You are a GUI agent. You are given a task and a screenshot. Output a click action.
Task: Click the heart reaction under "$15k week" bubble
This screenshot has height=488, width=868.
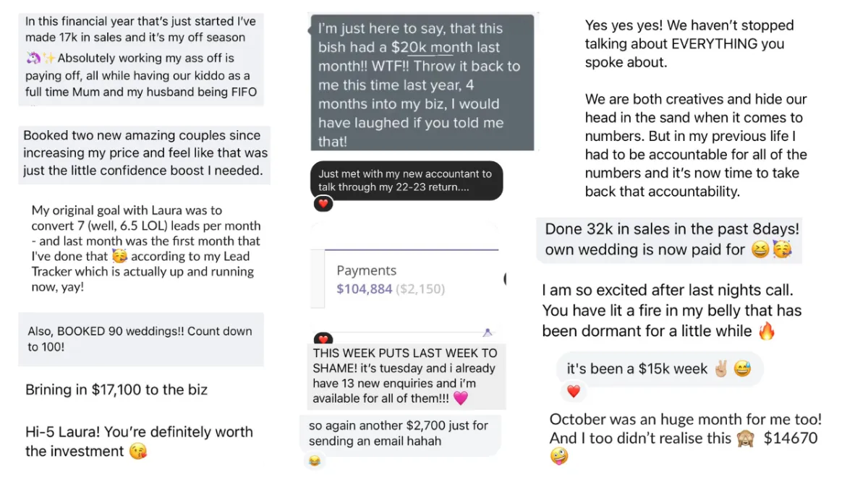click(x=573, y=391)
